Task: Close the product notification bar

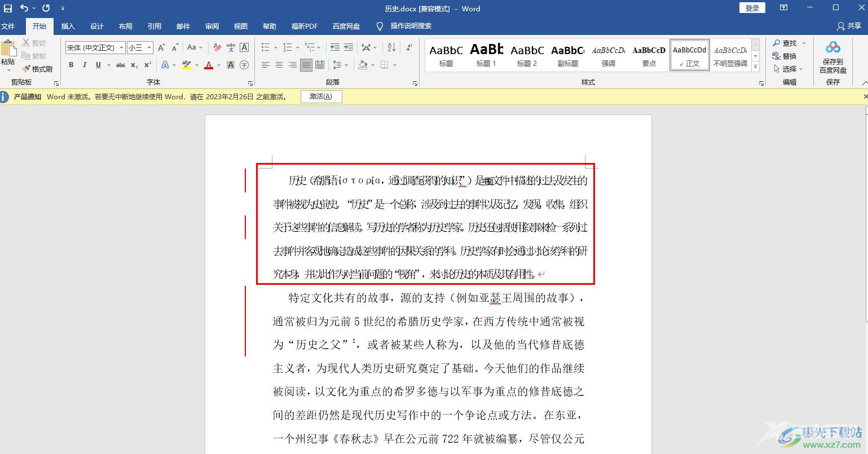Action: coord(865,96)
